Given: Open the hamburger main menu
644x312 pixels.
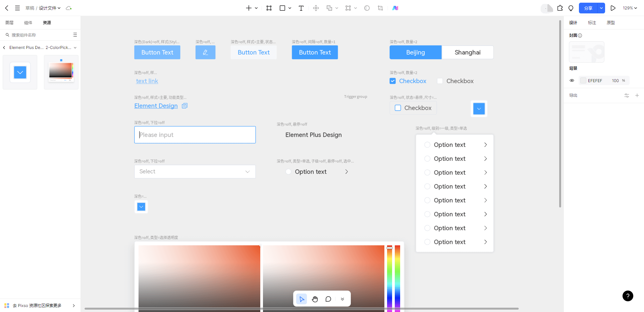Looking at the screenshot, I should [x=17, y=8].
